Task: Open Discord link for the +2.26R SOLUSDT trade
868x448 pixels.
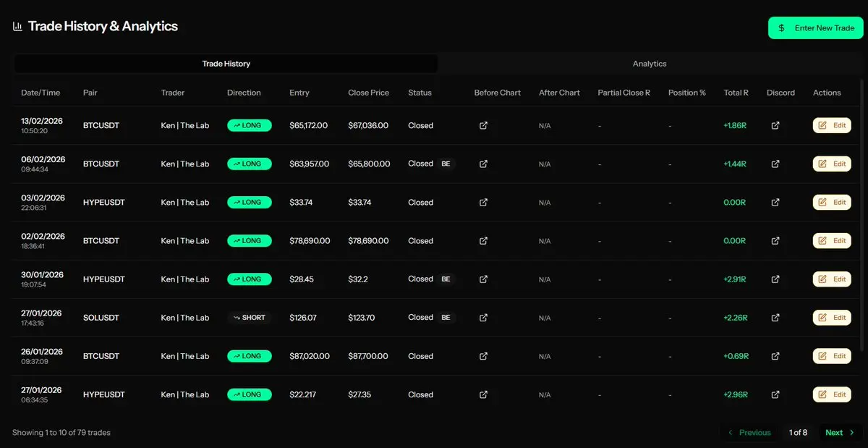Action: 775,318
